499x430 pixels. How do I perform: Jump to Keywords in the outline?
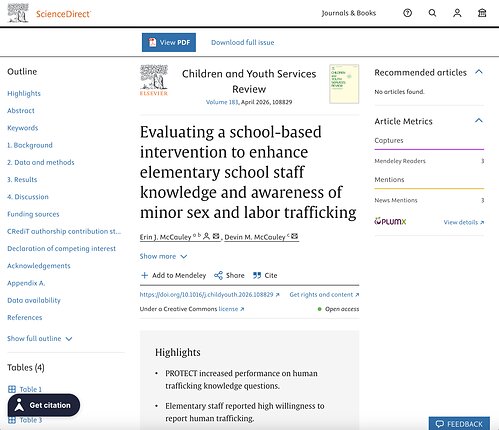(23, 128)
